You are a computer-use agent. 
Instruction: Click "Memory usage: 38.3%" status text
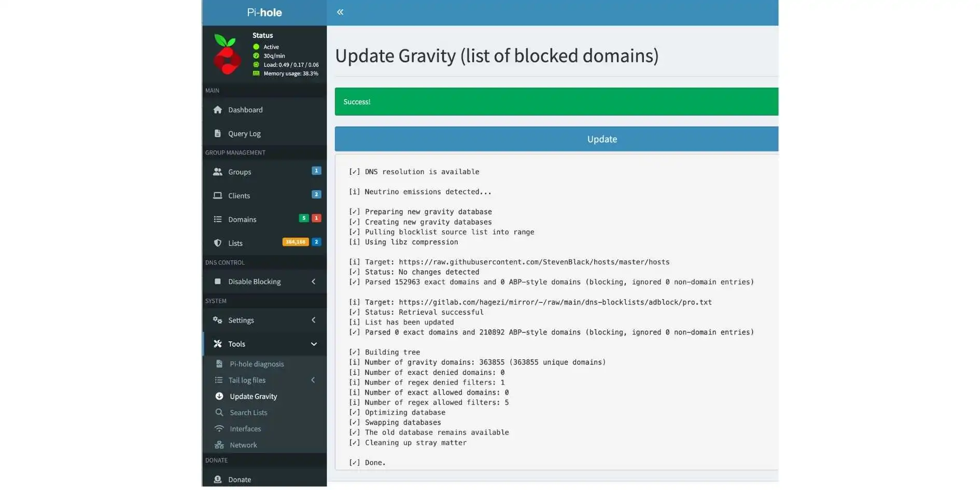(x=291, y=74)
